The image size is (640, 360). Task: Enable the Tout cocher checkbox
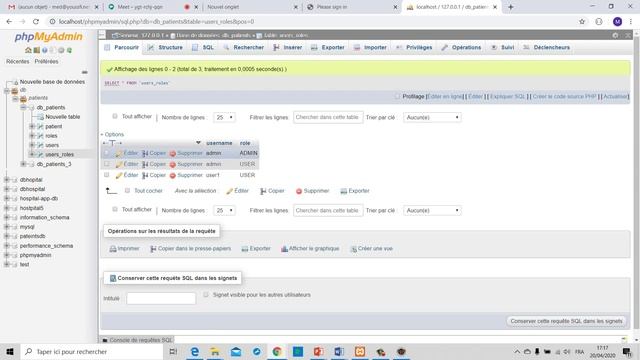127,191
